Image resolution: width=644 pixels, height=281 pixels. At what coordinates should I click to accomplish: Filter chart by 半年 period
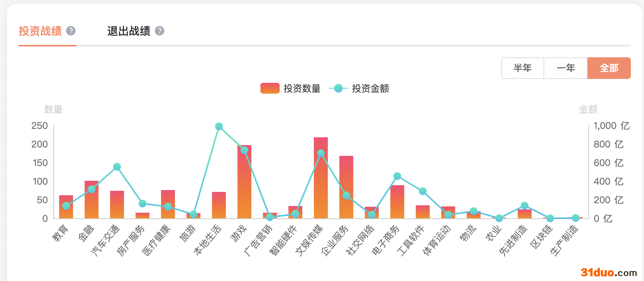[x=523, y=68]
